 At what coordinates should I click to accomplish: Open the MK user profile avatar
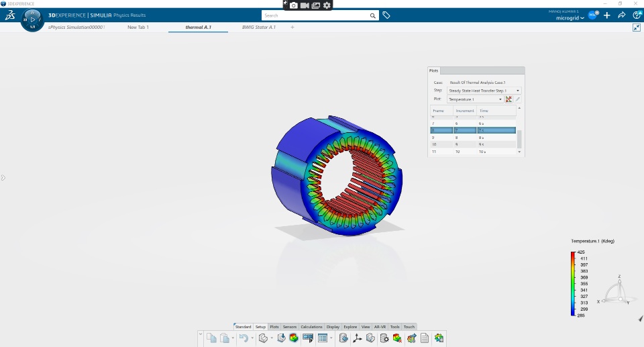(592, 15)
